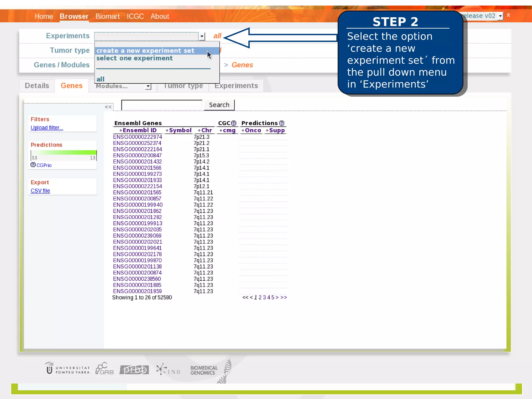Open gene ENSG00000252374
The image size is (532, 399).
coord(137,143)
